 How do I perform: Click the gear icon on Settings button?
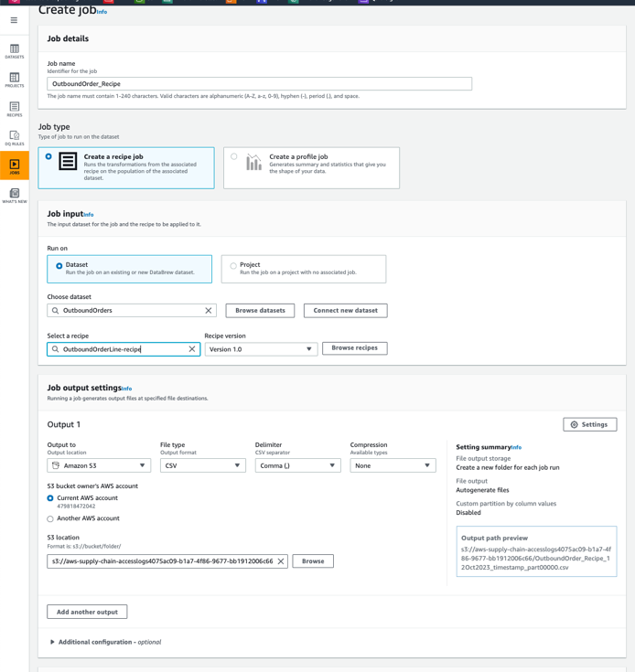pos(574,425)
